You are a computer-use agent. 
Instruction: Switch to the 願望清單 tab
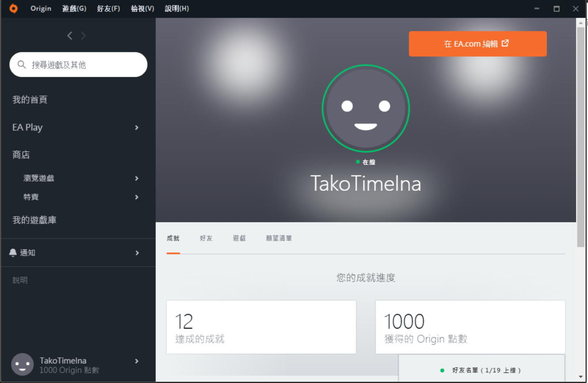pos(279,238)
